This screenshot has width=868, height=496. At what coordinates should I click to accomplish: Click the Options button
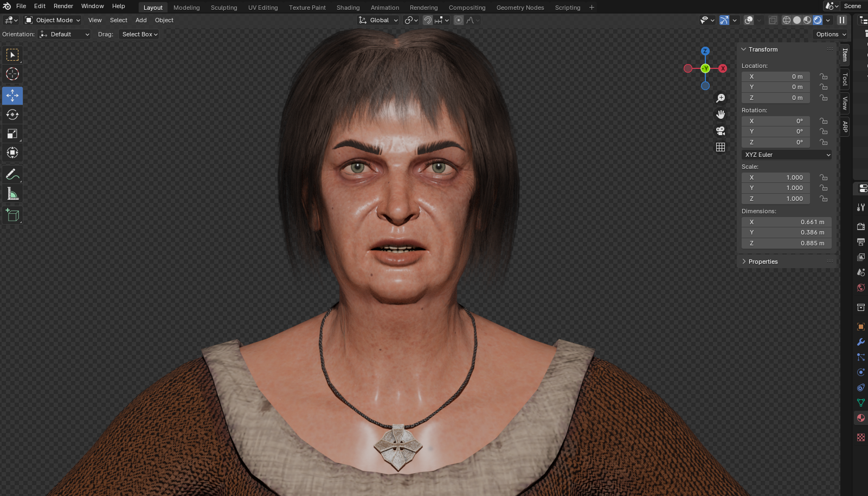click(831, 34)
